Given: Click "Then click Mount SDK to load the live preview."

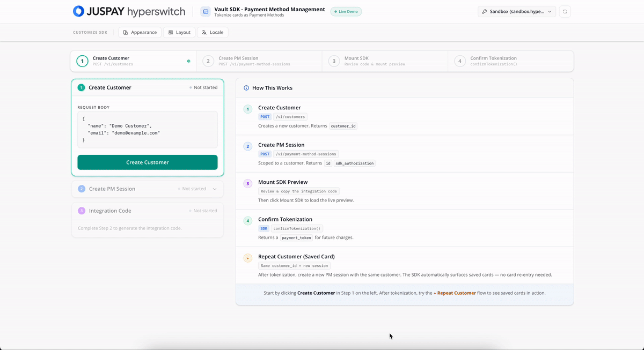Looking at the screenshot, I should [306, 200].
